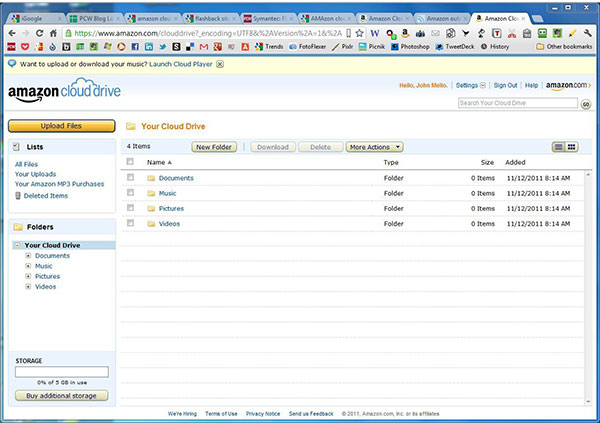Open the Gmail M bookmark
The image size is (600, 423).
click(x=204, y=47)
